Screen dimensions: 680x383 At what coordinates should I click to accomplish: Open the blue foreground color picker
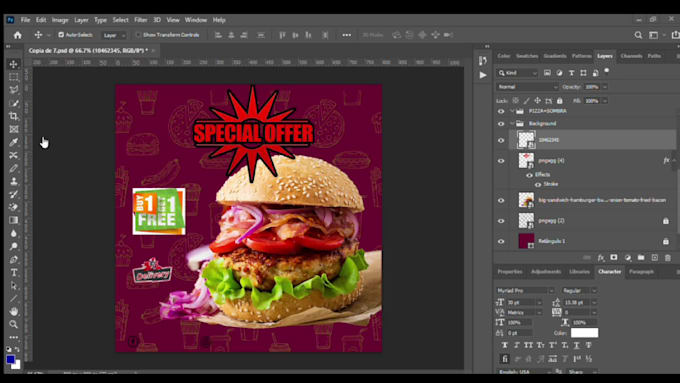point(10,360)
